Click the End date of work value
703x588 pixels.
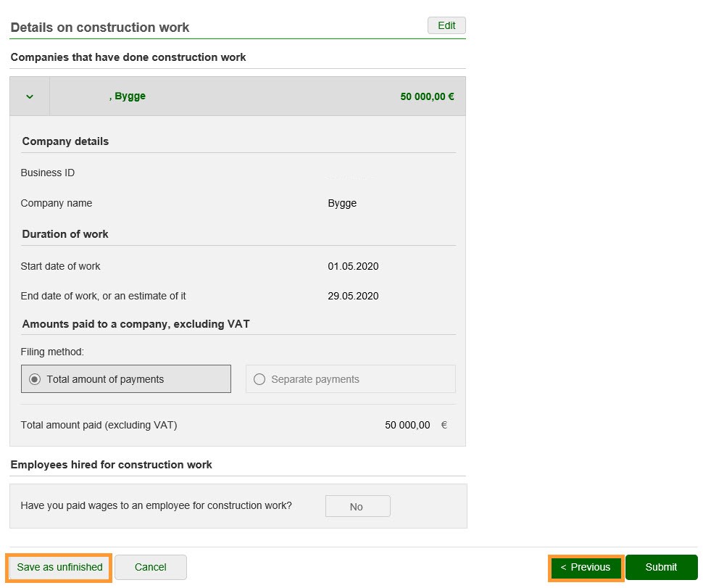353,296
